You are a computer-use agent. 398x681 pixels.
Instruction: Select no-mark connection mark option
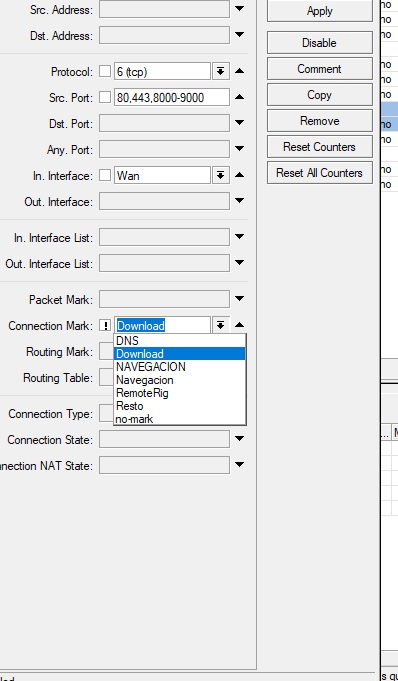179,419
